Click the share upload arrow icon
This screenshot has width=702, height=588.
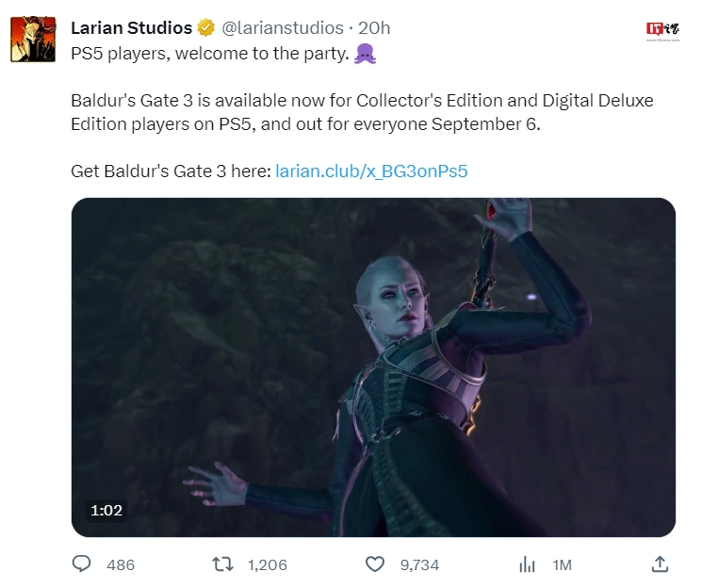click(660, 563)
